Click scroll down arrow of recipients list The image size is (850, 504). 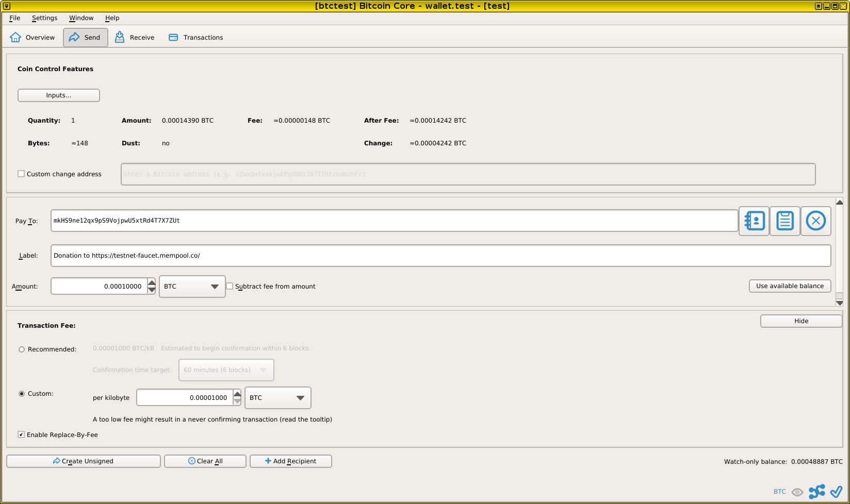[839, 303]
